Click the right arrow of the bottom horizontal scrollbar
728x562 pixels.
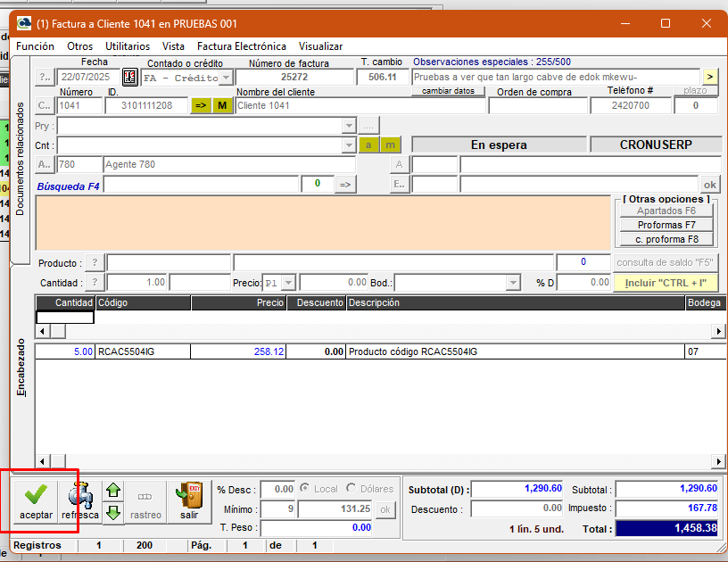pyautogui.click(x=719, y=461)
